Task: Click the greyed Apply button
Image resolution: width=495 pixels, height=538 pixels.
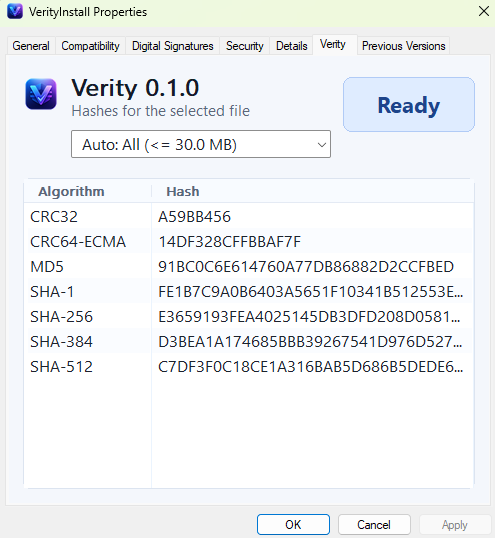Action: pos(455,524)
